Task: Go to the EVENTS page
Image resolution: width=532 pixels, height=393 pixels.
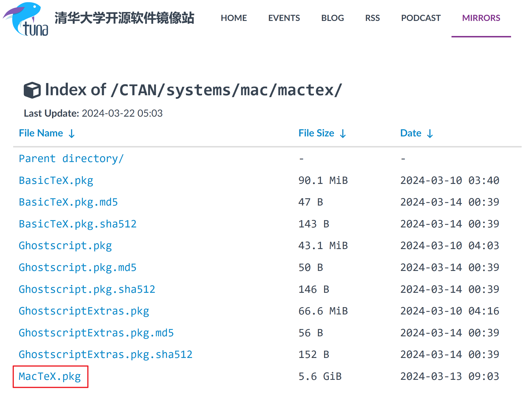Action: coord(284,18)
